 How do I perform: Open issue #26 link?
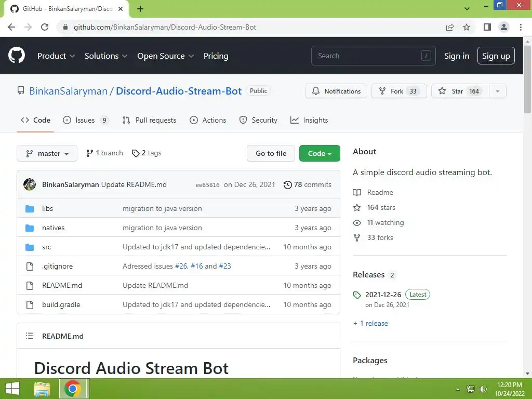[181, 267]
